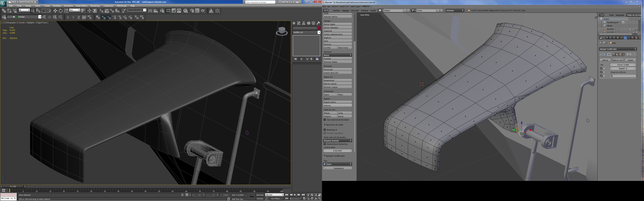Image resolution: width=644 pixels, height=201 pixels.
Task: Open the Archivo menu in Blender
Action: 336,11
